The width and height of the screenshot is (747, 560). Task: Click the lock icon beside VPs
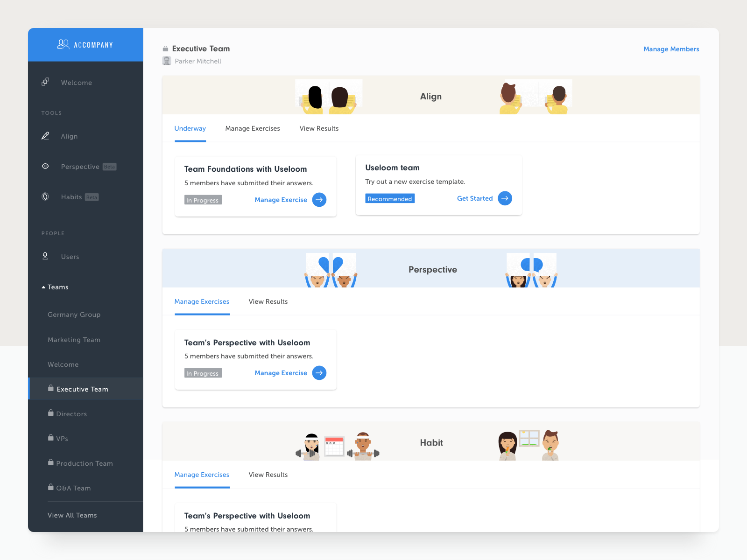[50, 438]
